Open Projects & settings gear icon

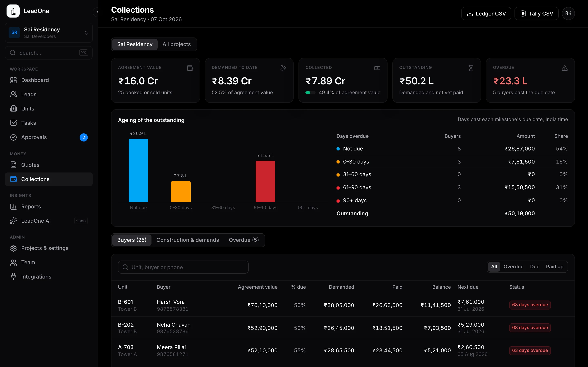(x=13, y=248)
